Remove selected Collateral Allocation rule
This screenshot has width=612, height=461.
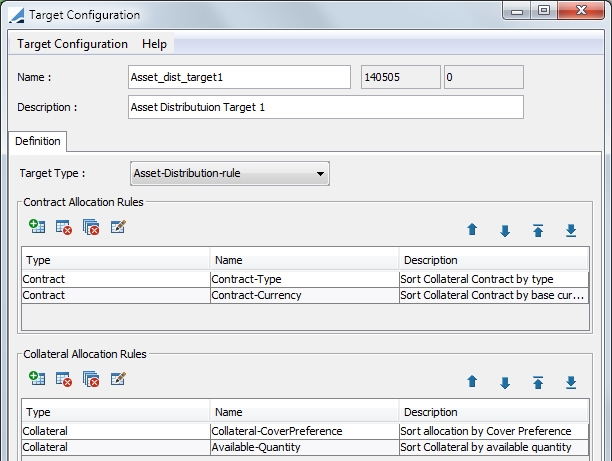point(64,379)
